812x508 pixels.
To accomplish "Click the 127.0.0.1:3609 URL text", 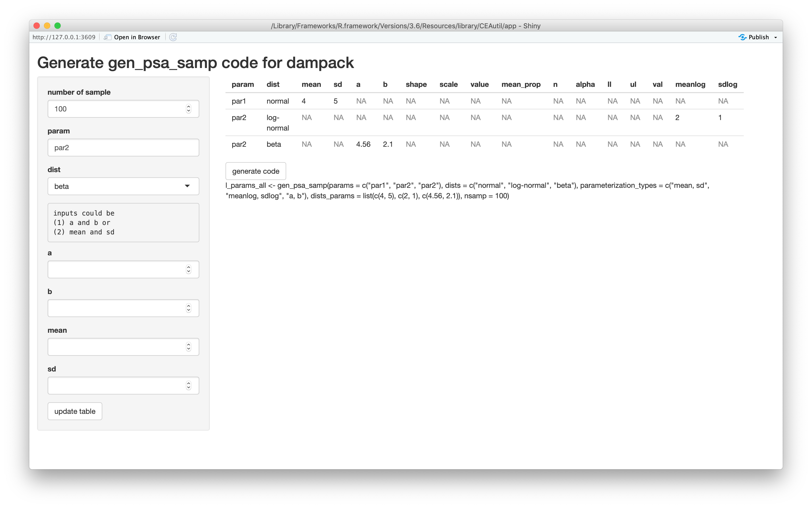I will point(64,37).
